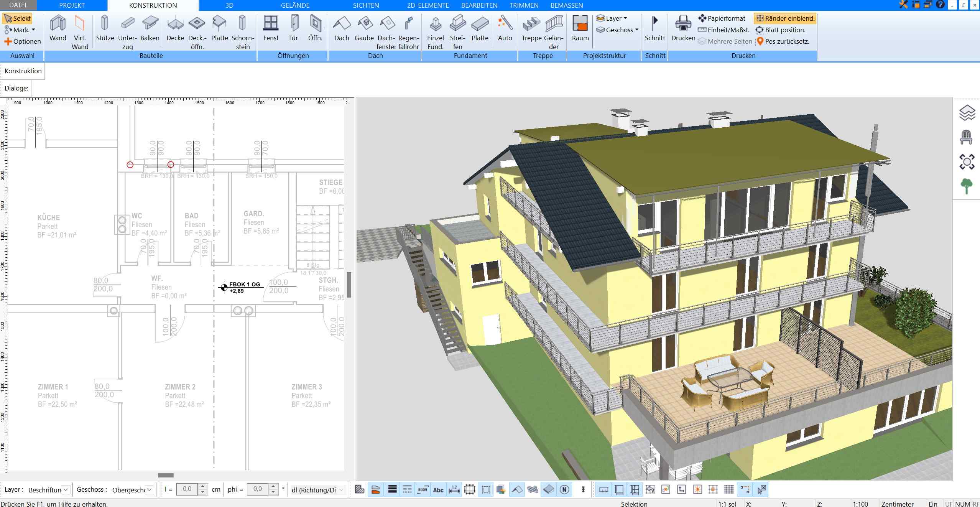The height and width of the screenshot is (507, 980).
Task: Open the Geschoss dropdown in ribbon
Action: click(617, 30)
